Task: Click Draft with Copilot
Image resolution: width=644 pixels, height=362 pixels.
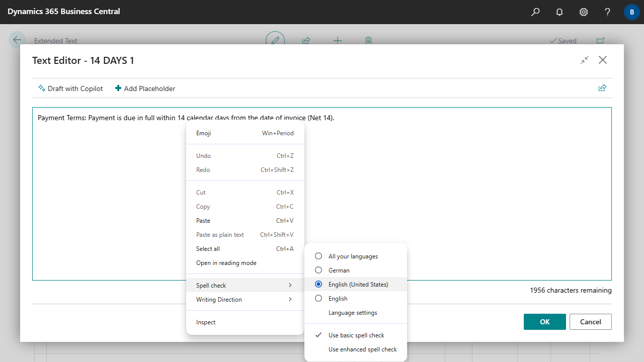Action: click(70, 88)
